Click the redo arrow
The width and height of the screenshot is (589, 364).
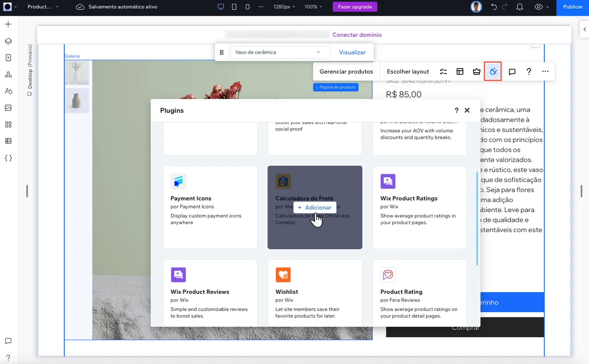[506, 7]
